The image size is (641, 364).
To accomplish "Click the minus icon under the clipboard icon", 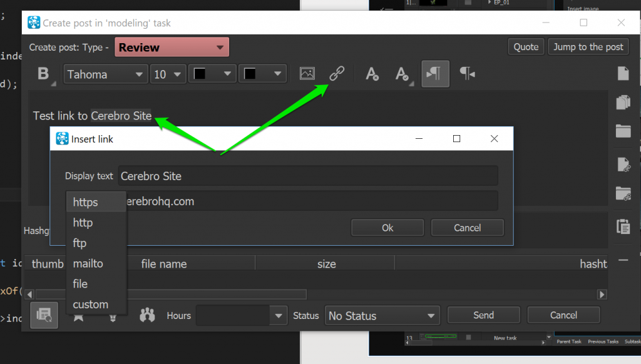I will [x=623, y=260].
